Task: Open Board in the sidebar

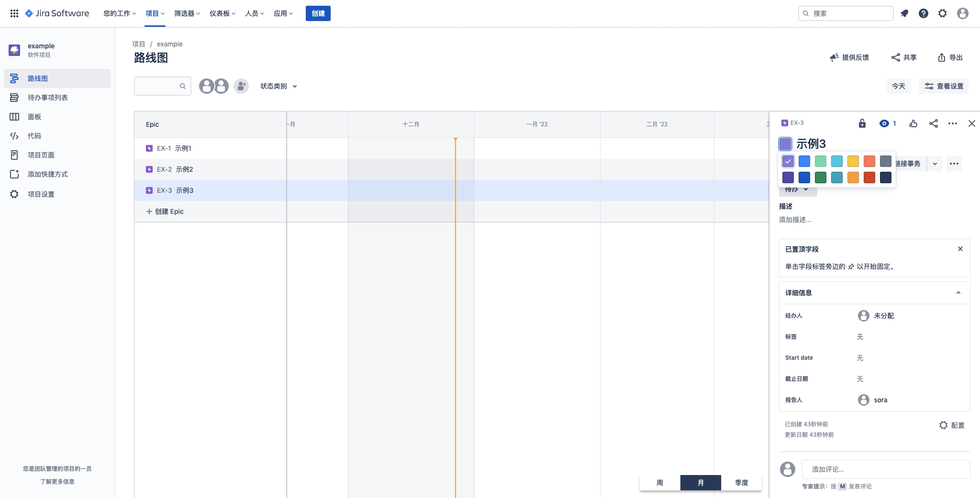Action: pos(57,117)
